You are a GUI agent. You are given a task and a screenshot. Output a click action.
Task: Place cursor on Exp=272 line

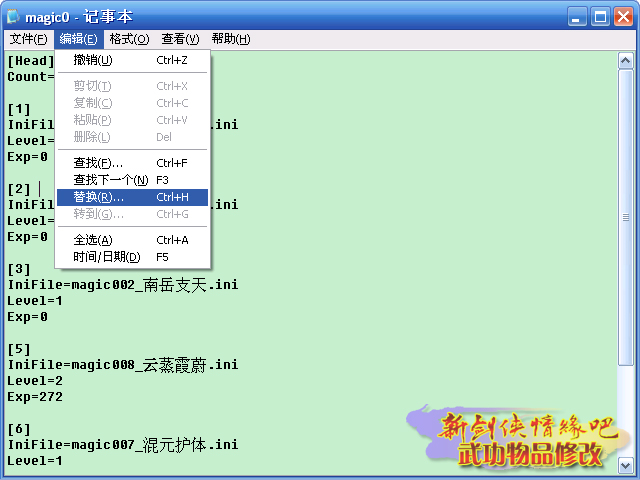pyautogui.click(x=35, y=397)
